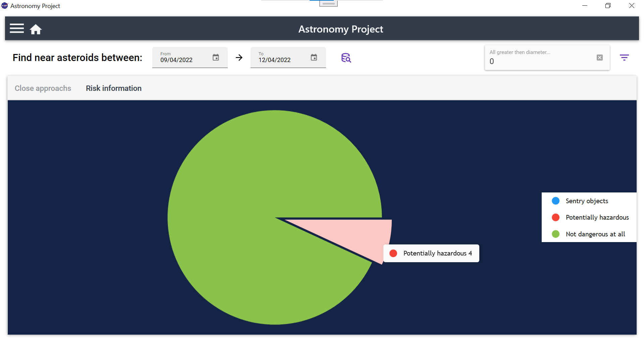Clear the diameter filter value
Screen dimensions: 644x342
[x=600, y=57]
